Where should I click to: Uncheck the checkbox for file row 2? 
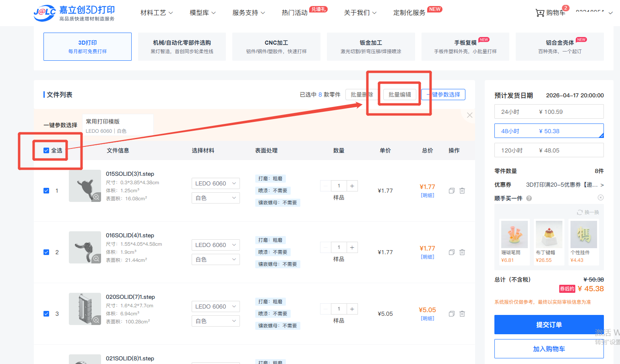(46, 252)
